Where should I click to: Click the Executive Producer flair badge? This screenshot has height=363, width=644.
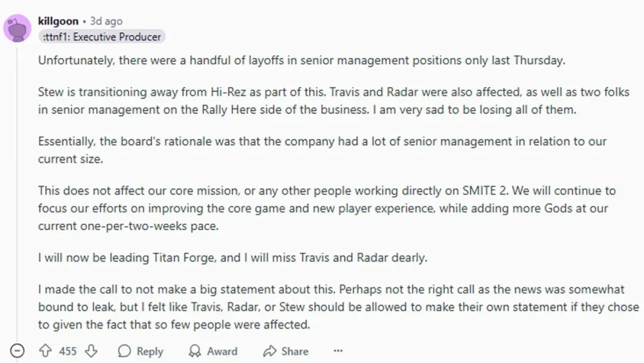pos(102,37)
